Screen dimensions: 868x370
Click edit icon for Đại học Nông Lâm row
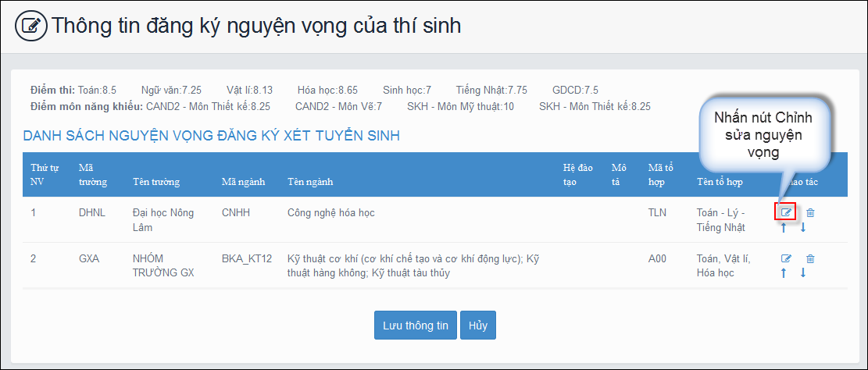pos(787,212)
